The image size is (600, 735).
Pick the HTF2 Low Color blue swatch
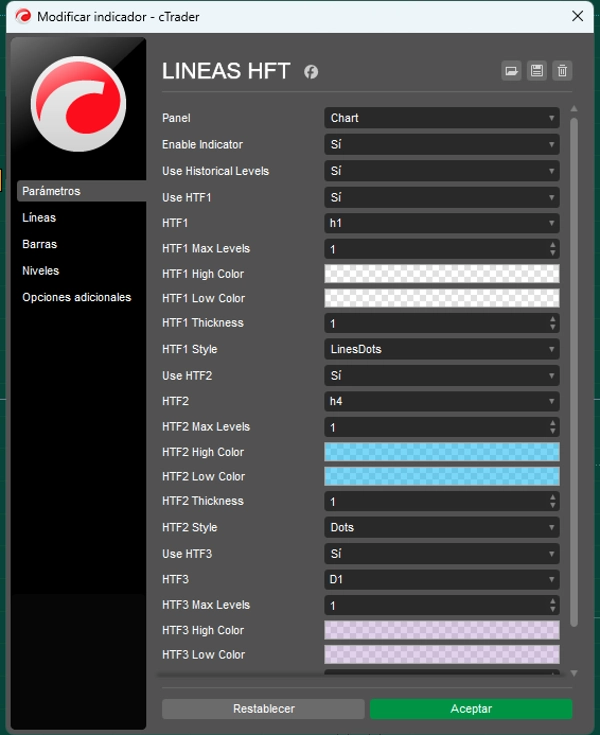tap(442, 476)
